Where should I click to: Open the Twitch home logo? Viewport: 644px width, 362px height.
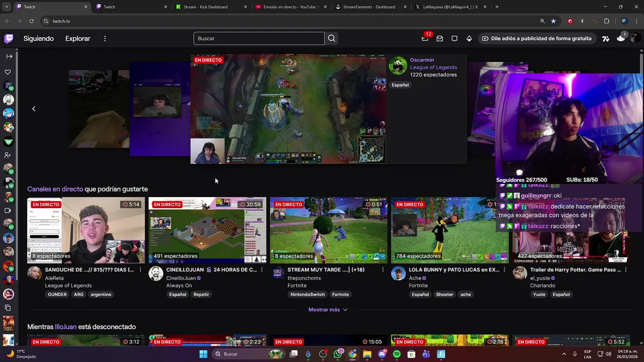click(9, 38)
